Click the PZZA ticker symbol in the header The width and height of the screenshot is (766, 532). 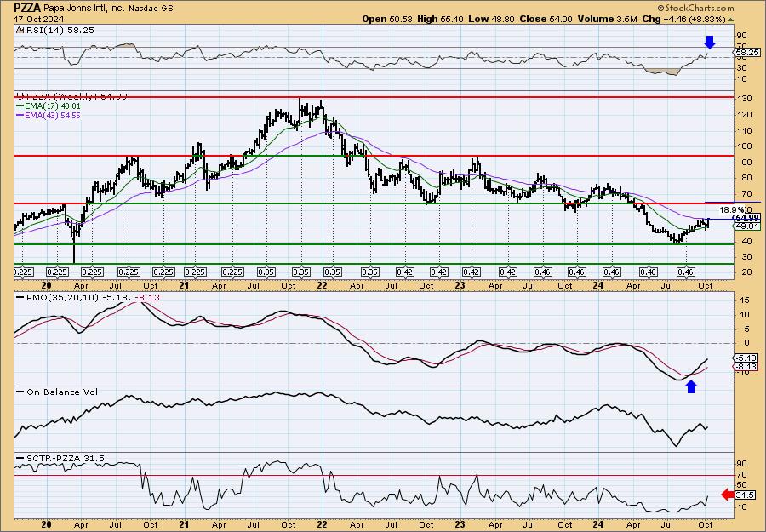coord(26,8)
